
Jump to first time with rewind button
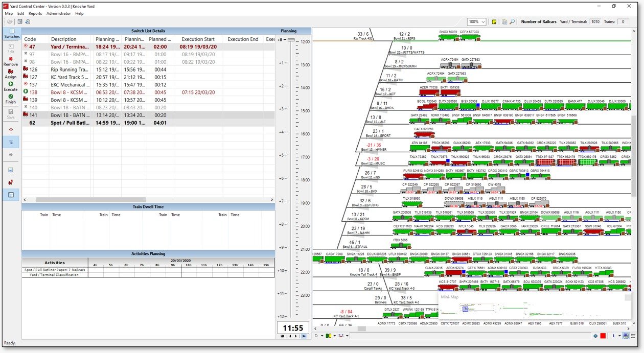[x=283, y=336]
